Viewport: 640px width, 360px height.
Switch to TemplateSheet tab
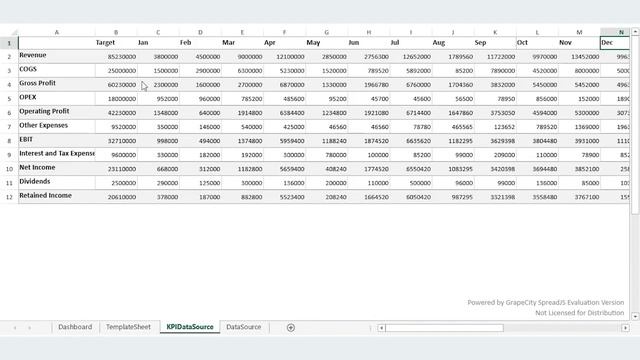[128, 327]
